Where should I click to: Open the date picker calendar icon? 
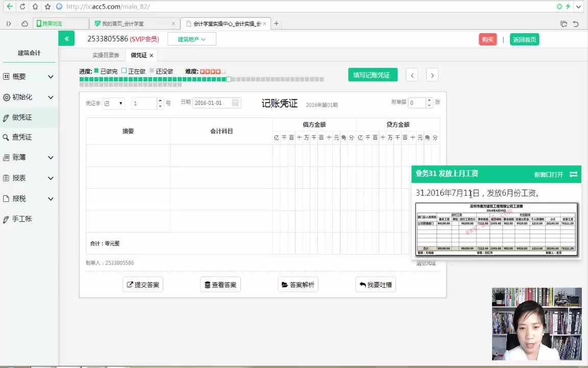point(235,102)
